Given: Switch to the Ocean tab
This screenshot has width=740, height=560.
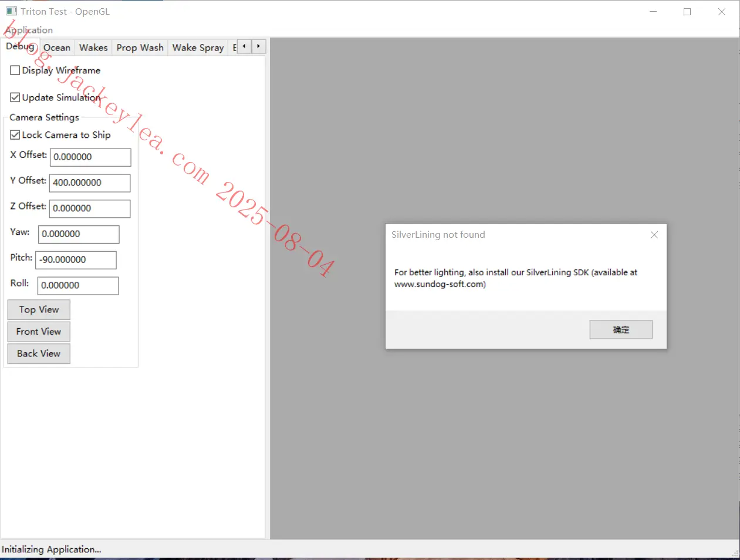Looking at the screenshot, I should click(x=57, y=48).
